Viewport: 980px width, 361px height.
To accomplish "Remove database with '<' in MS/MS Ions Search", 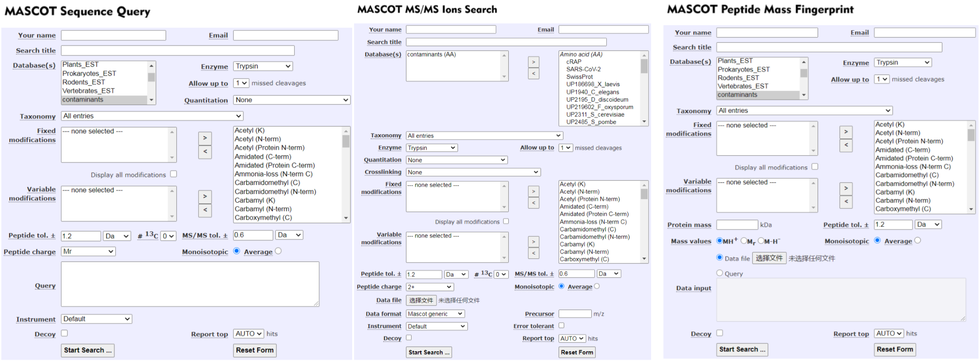I will 534,74.
